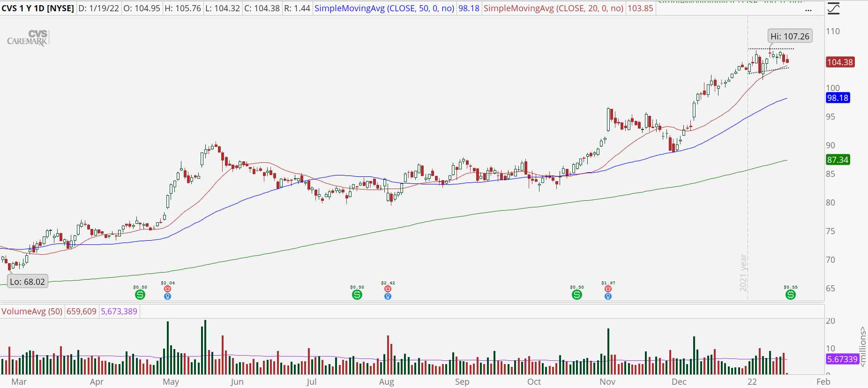Select the 'O: 104.95' open value
The image size is (868, 388).
pos(142,8)
